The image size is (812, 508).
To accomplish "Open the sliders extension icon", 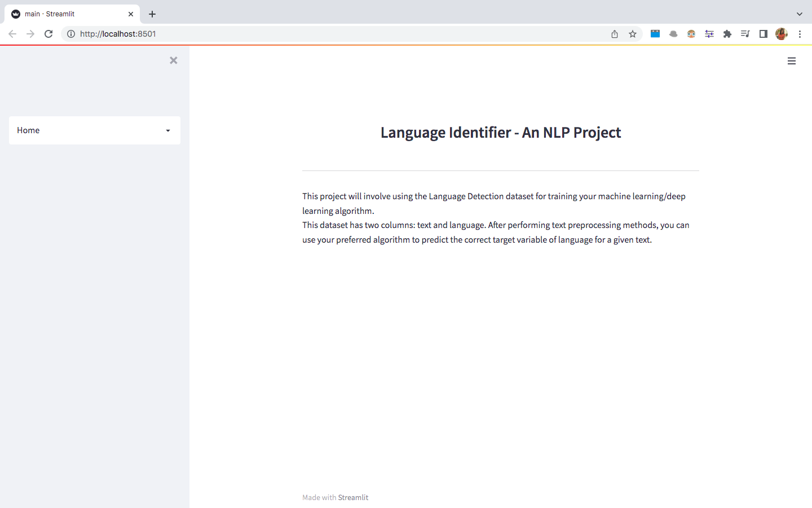I will click(x=709, y=34).
